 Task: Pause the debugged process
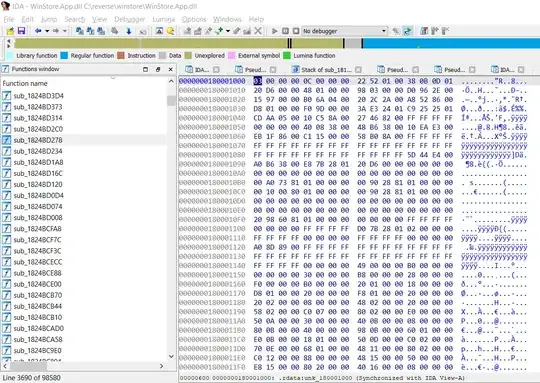pyautogui.click(x=285, y=31)
